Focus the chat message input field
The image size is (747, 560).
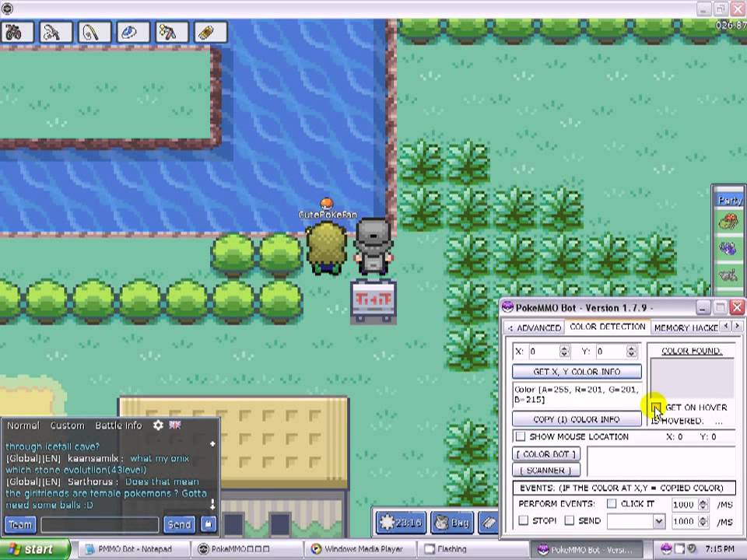click(100, 525)
